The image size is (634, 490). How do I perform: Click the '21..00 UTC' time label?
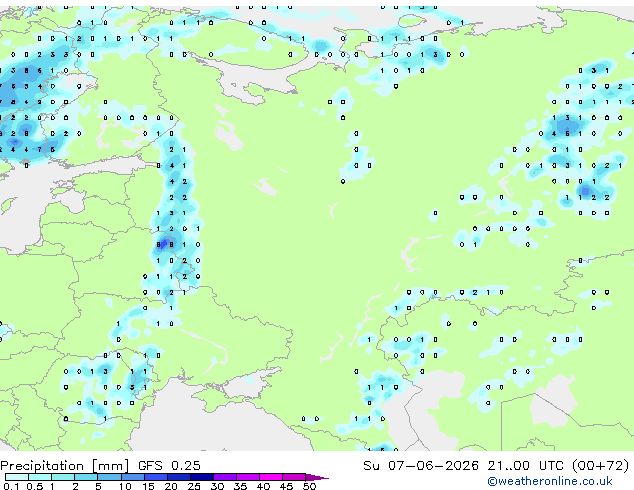click(525, 466)
